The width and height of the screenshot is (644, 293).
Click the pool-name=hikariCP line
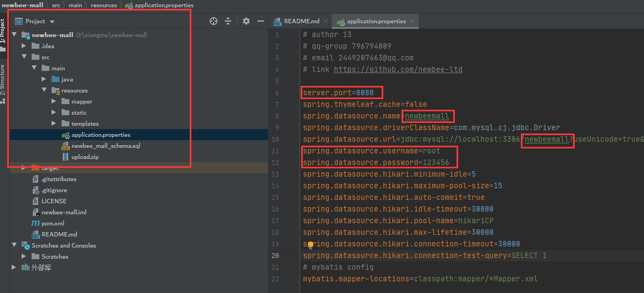(x=398, y=221)
